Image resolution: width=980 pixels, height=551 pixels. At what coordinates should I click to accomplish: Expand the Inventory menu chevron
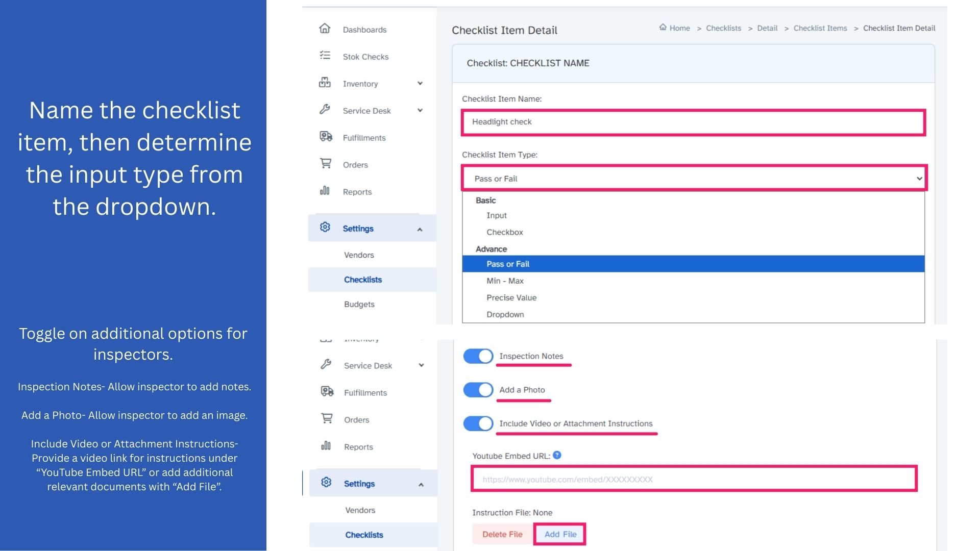click(420, 84)
